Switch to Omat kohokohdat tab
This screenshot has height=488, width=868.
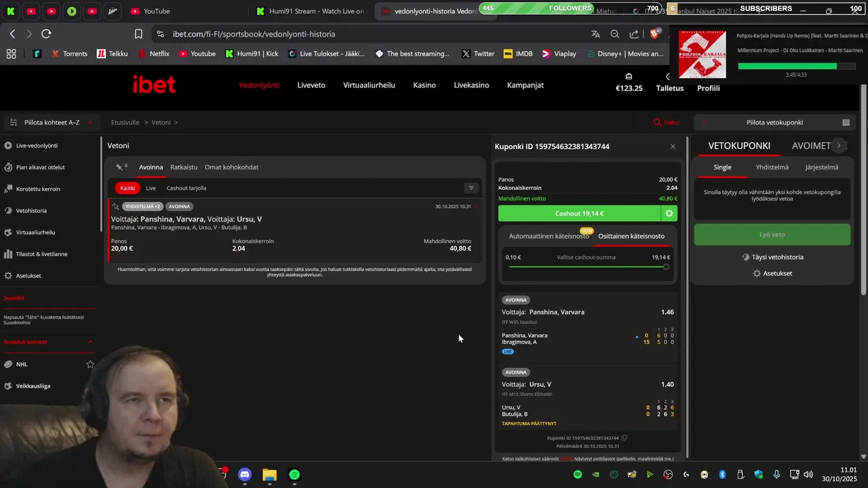[x=231, y=167]
